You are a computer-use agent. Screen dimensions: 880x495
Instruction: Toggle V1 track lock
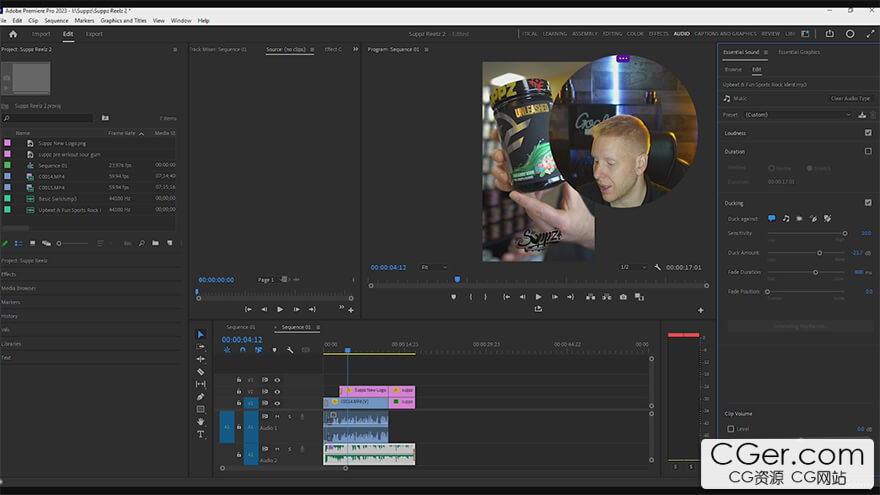coord(239,403)
